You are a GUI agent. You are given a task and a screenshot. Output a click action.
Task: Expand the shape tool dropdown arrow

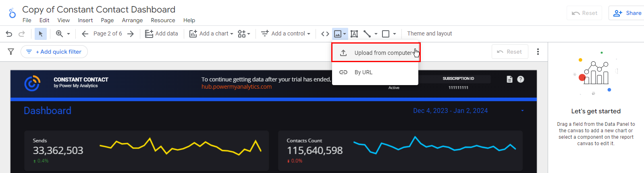click(x=395, y=34)
